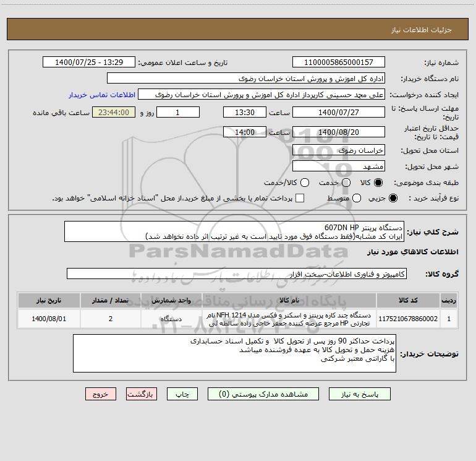Click the بازگشت back button
Image resolution: width=476 pixels, height=461 pixels.
[x=142, y=394]
